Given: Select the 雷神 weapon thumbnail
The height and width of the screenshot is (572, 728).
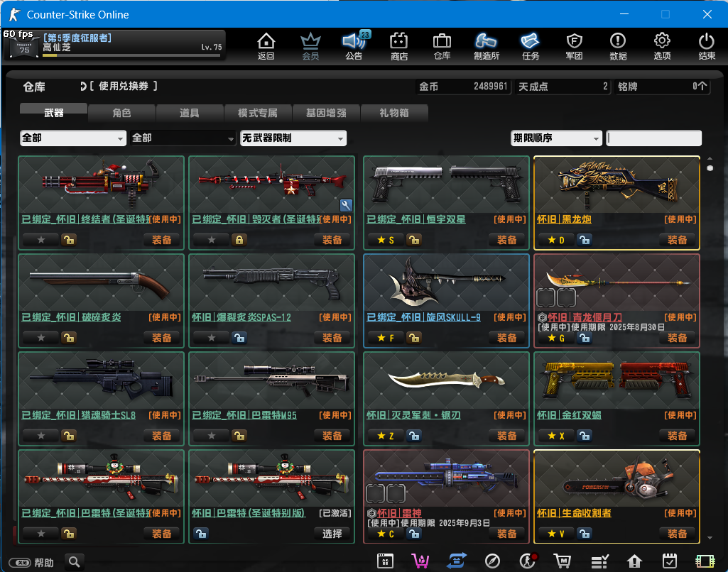Looking at the screenshot, I should pyautogui.click(x=446, y=478).
